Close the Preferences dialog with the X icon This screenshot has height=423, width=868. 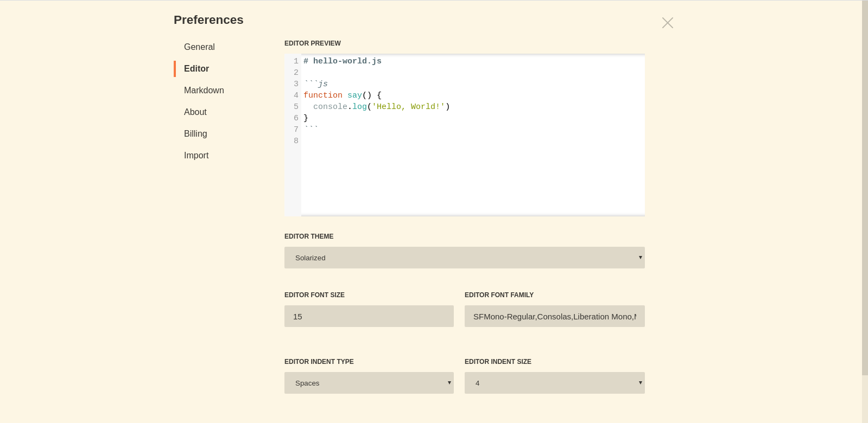pyautogui.click(x=668, y=23)
